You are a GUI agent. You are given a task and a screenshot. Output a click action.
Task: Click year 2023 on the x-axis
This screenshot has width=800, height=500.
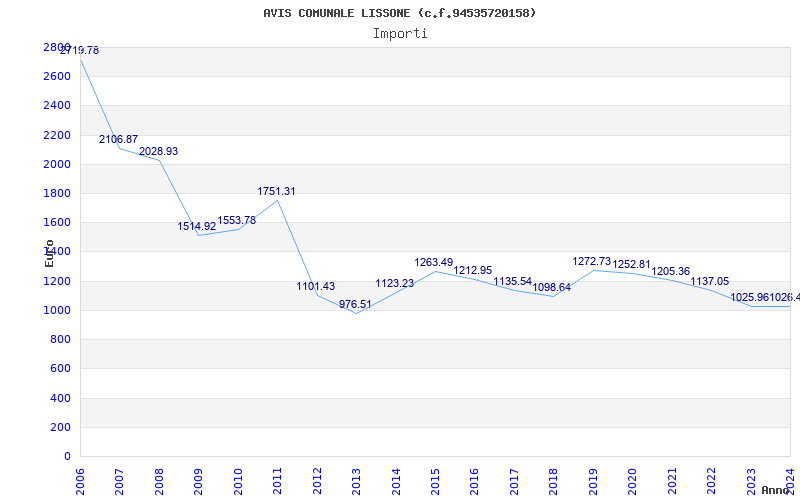click(750, 478)
